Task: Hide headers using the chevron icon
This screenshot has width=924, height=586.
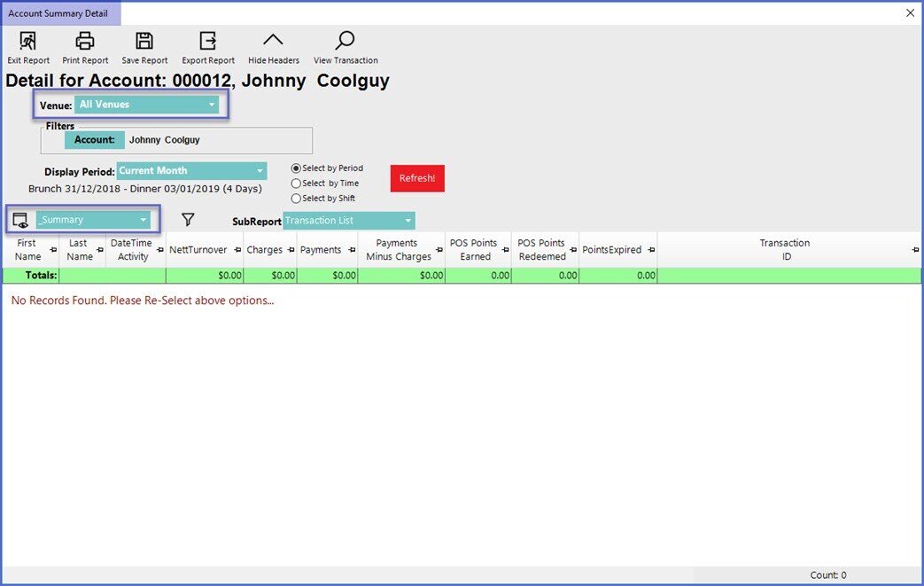Action: [x=273, y=41]
